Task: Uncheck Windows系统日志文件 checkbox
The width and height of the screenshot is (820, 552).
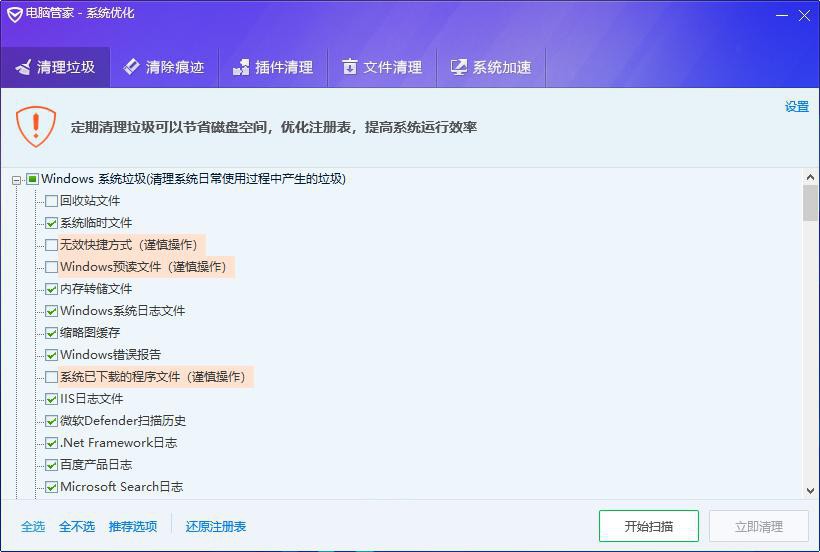Action: tap(51, 311)
